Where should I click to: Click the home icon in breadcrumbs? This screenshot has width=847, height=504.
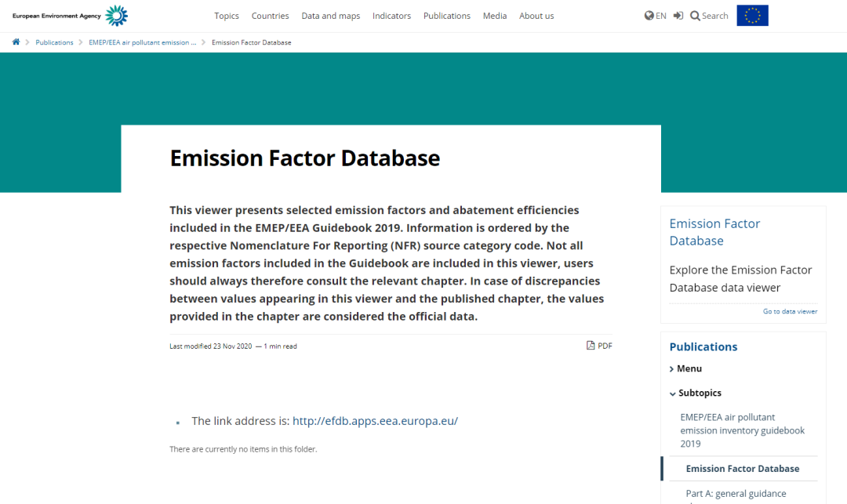16,42
